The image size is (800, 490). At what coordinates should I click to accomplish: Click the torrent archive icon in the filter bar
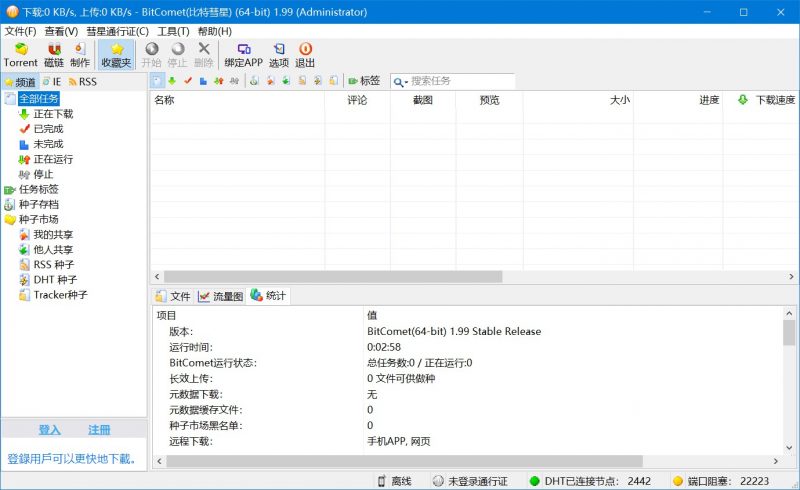pos(255,81)
